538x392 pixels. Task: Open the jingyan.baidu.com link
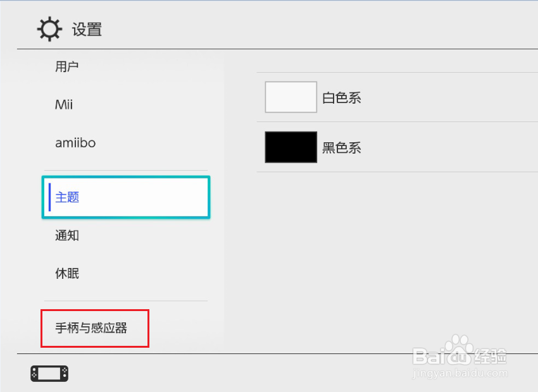pyautogui.click(x=458, y=374)
